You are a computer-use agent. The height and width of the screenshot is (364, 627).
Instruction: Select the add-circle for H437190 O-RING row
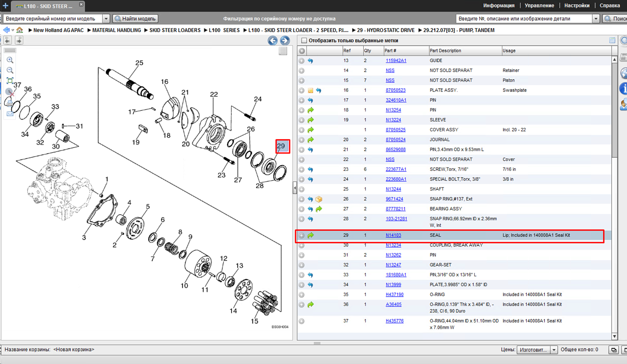[x=301, y=295]
